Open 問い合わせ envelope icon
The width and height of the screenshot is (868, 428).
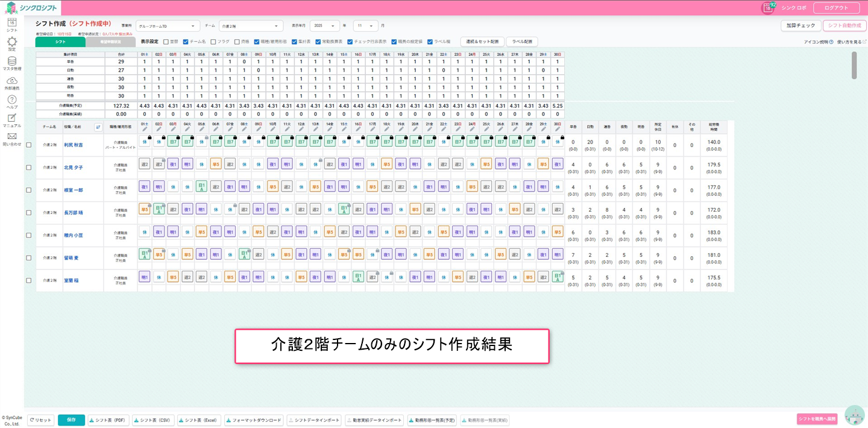click(x=11, y=137)
